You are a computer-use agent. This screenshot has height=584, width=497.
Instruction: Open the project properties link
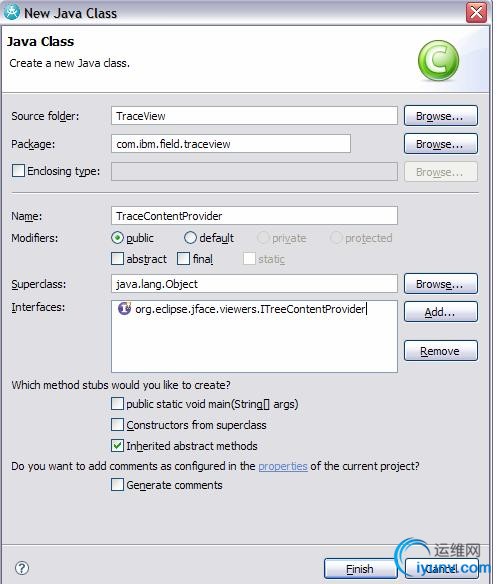(x=283, y=466)
